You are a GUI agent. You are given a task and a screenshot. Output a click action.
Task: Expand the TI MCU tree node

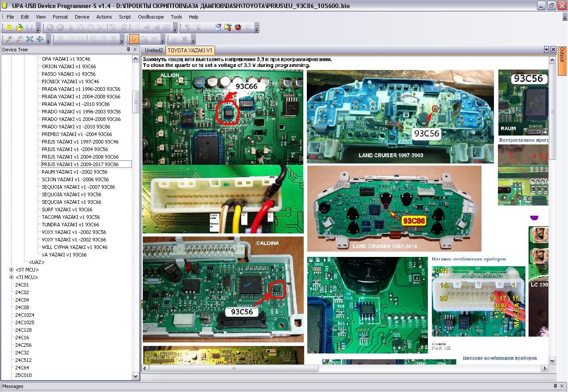click(x=12, y=277)
